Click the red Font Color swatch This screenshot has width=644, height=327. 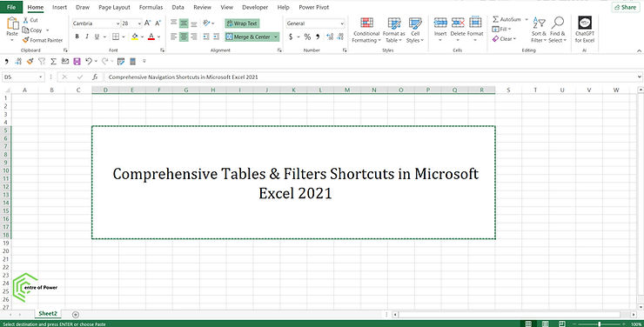tap(151, 37)
